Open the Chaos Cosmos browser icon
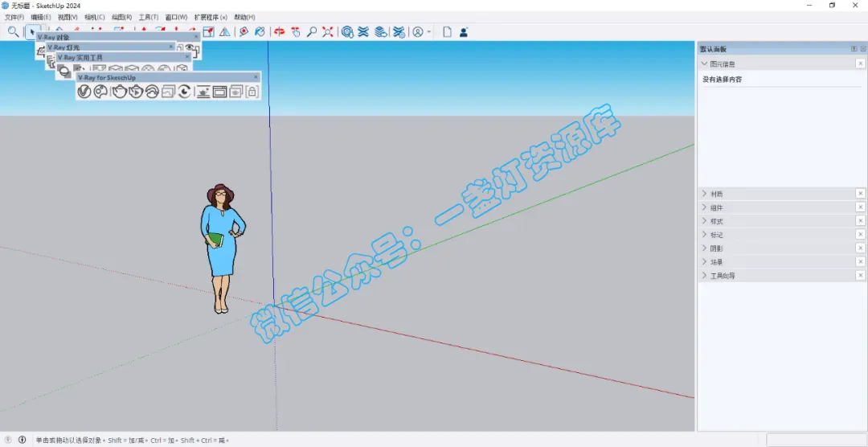868x447 pixels. click(x=100, y=92)
